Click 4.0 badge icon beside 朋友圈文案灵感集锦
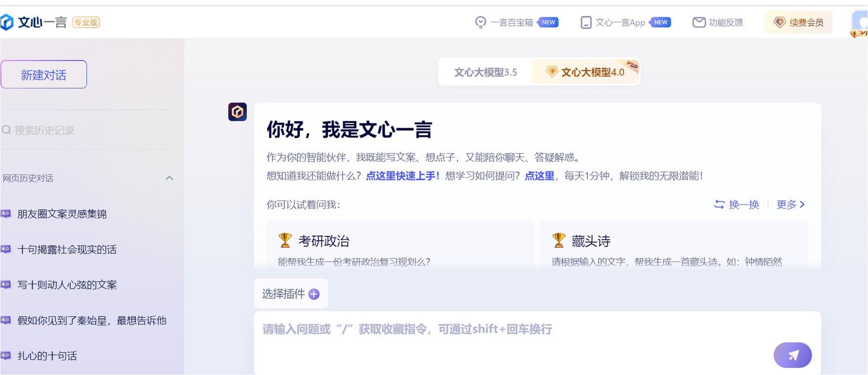The image size is (868, 375). click(6, 214)
